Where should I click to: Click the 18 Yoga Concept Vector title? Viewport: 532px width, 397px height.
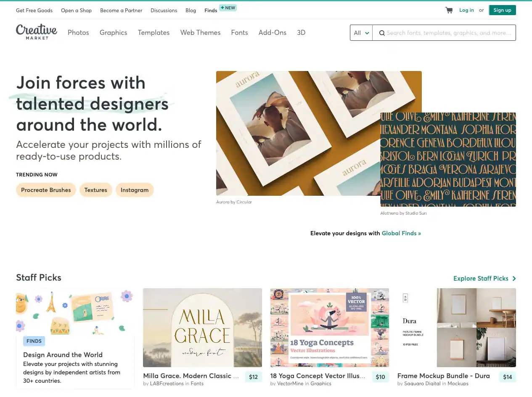[318, 376]
